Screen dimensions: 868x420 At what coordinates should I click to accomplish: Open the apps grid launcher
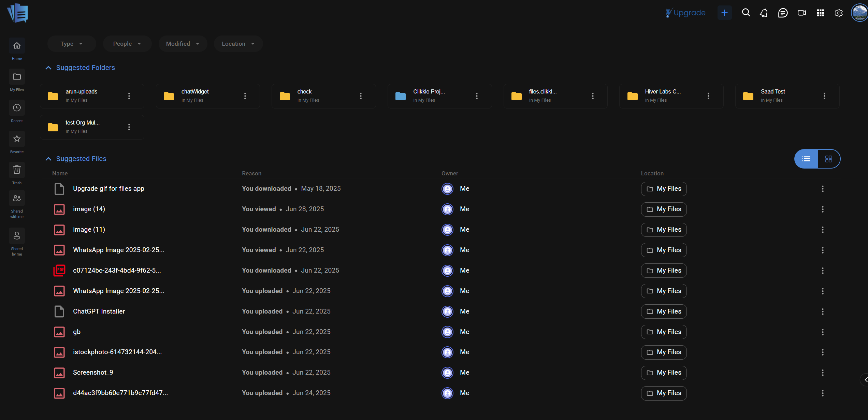(x=820, y=13)
